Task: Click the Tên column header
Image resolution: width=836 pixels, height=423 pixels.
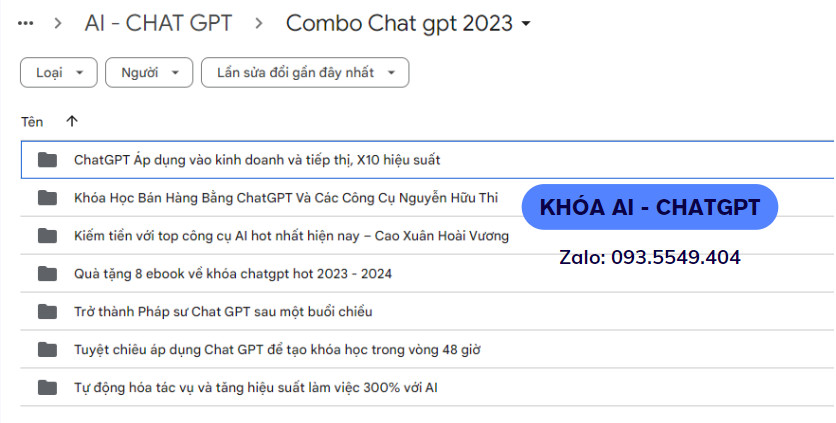Action: tap(32, 122)
